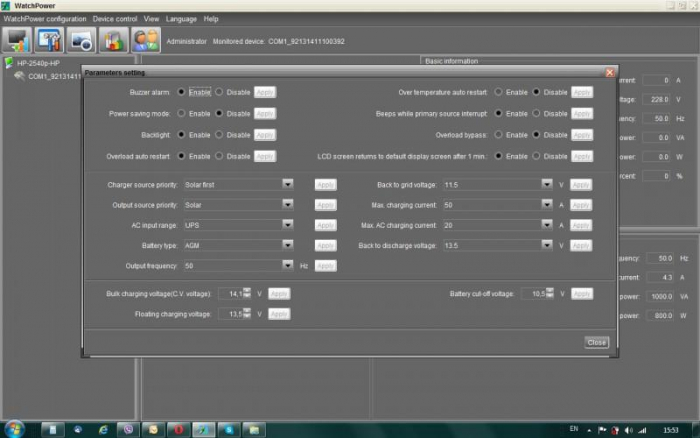Screen dimensions: 700x438
Task: Expand Max. AC charging current dropdown
Action: [547, 225]
